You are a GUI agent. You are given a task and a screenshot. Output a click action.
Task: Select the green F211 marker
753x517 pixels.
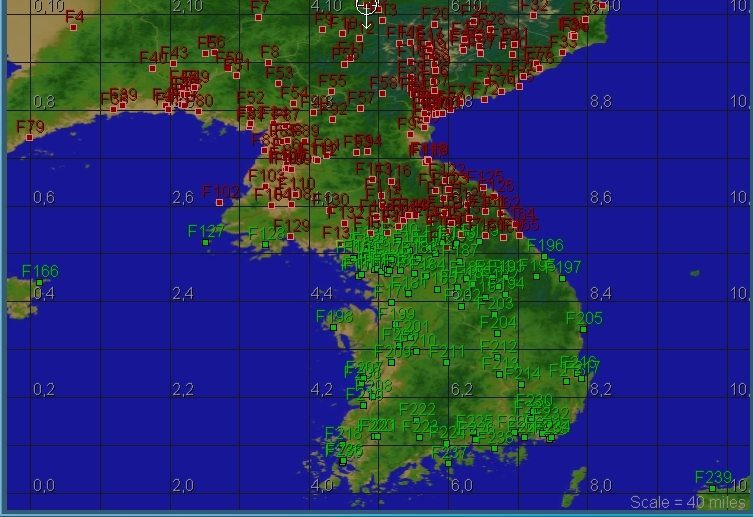coord(447,362)
